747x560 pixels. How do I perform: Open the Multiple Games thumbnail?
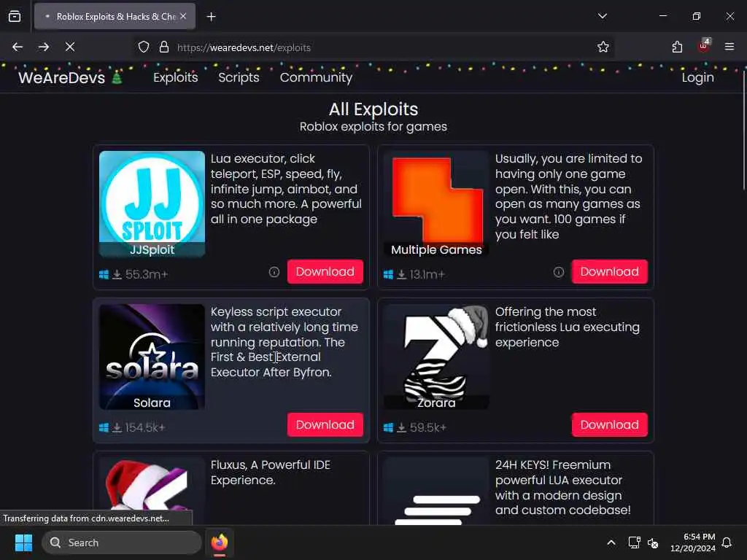click(436, 204)
